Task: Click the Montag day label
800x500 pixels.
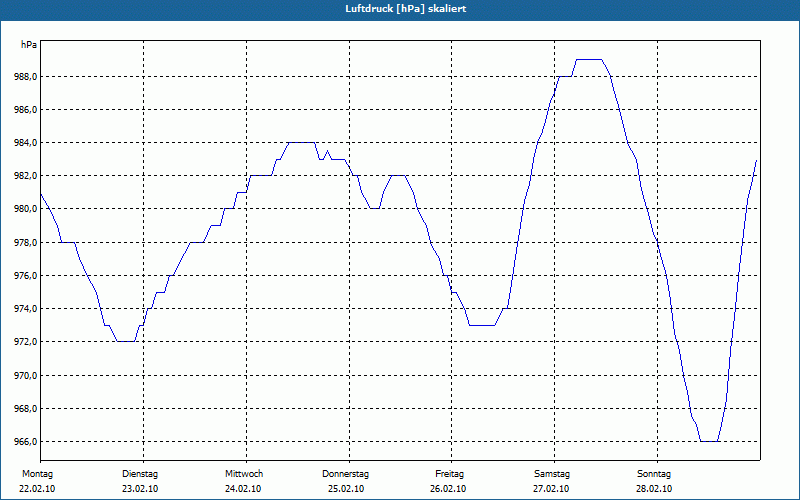Action: pos(37,474)
